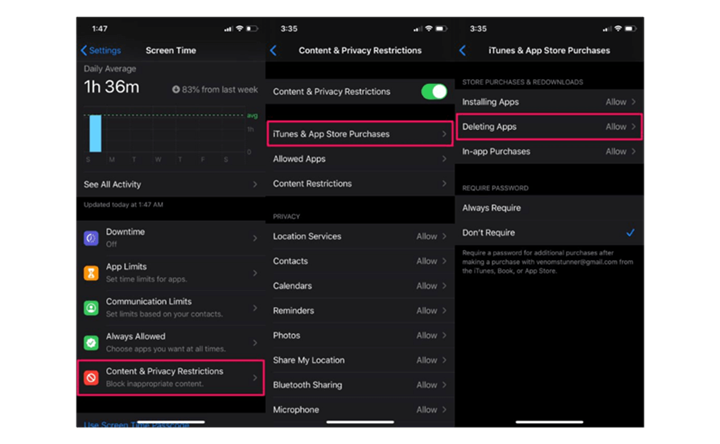Viewport: 720px width, 444px height.
Task: Open Content Restrictions
Action: click(x=360, y=184)
